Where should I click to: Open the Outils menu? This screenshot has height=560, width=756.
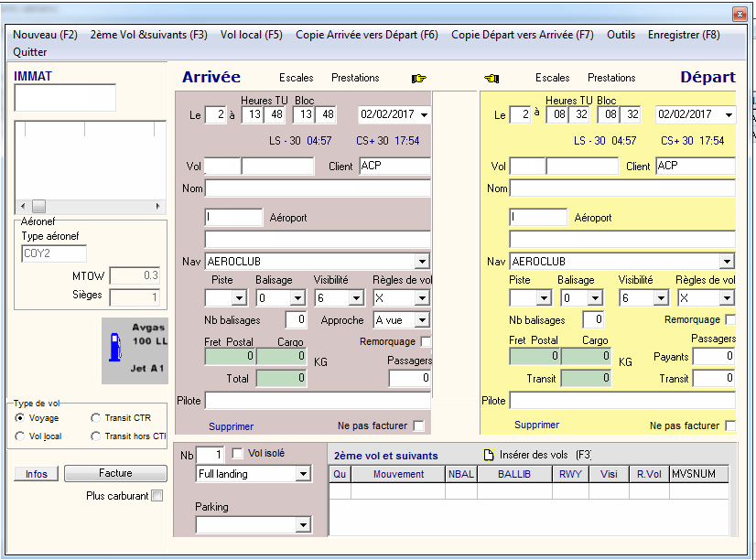(621, 35)
